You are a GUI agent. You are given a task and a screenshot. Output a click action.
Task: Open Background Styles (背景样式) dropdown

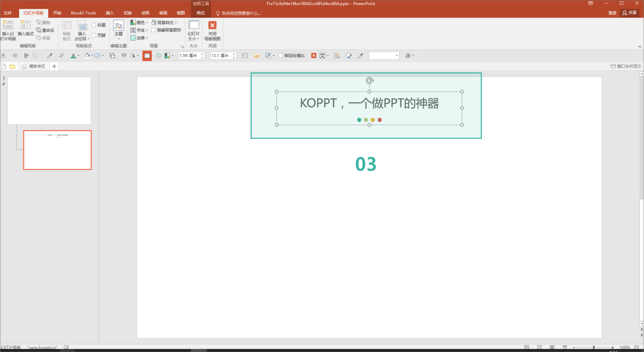click(164, 22)
